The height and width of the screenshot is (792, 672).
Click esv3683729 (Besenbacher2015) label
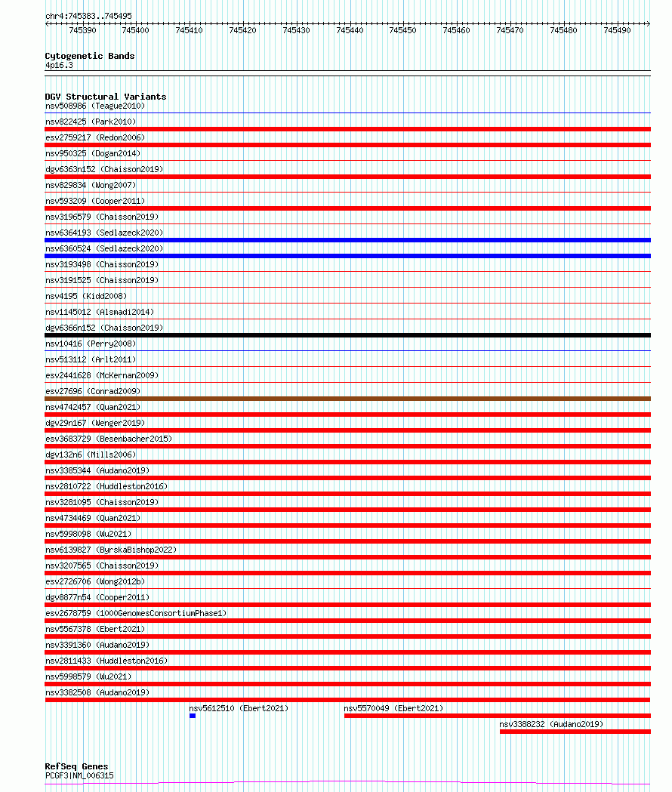[109, 439]
